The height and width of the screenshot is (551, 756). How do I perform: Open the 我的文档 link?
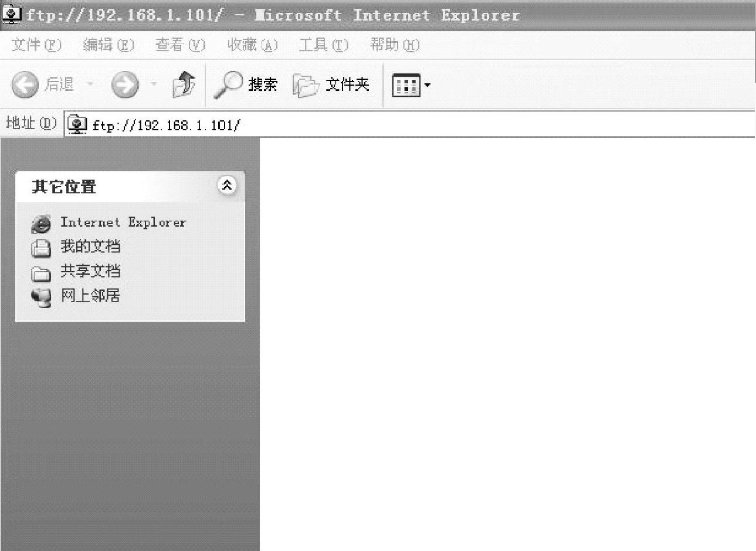[90, 246]
